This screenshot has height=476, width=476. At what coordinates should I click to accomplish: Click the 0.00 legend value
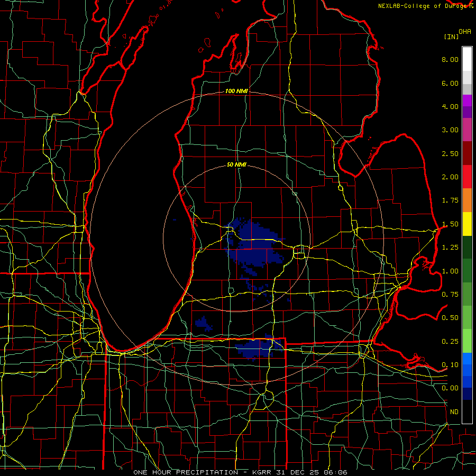tap(450, 388)
